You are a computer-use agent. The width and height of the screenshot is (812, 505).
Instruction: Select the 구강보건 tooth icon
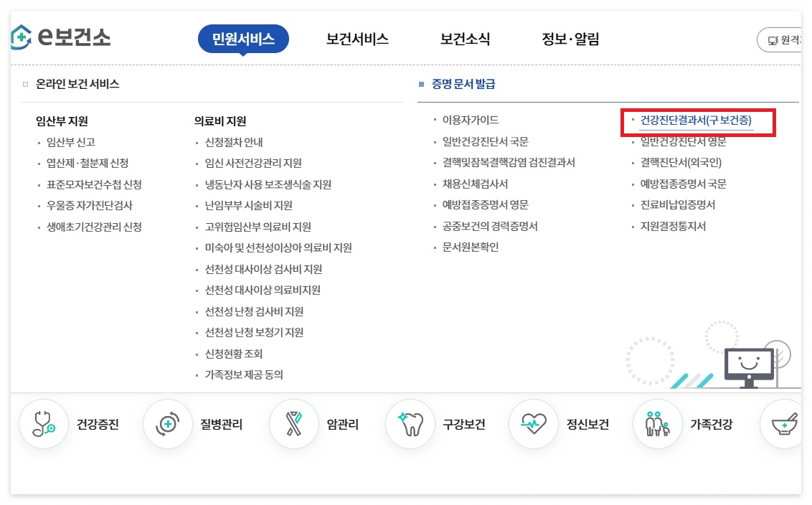point(410,423)
